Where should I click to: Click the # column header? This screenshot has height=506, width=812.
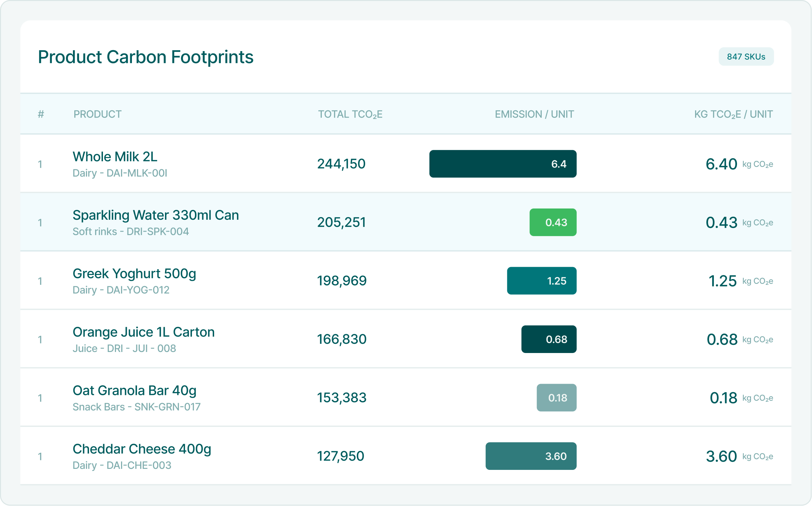[41, 114]
